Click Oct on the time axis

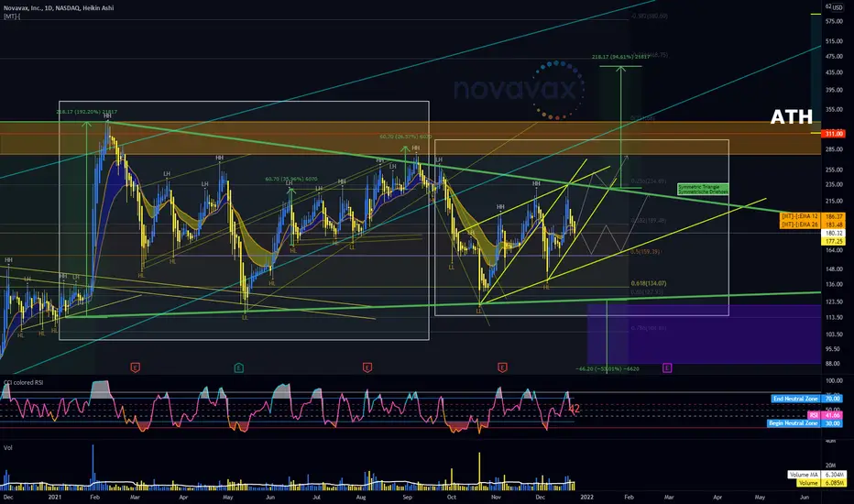pyautogui.click(x=452, y=497)
